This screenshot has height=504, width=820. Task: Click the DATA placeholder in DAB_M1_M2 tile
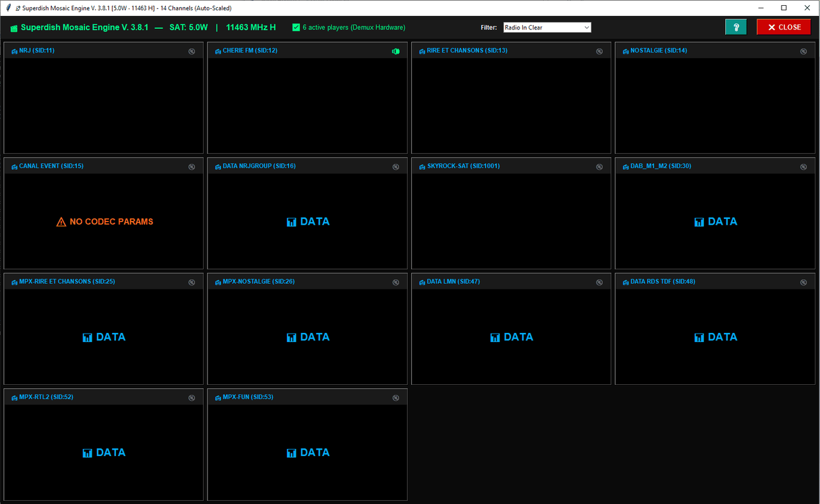click(716, 222)
